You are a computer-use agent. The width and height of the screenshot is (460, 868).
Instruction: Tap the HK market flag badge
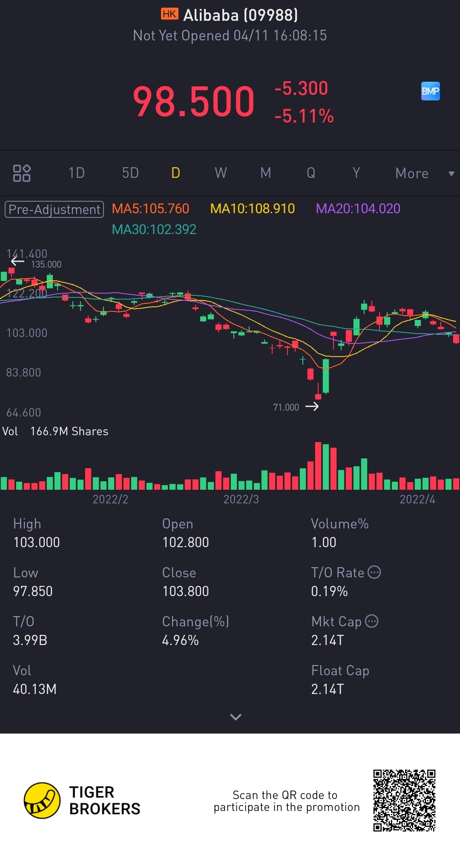170,14
